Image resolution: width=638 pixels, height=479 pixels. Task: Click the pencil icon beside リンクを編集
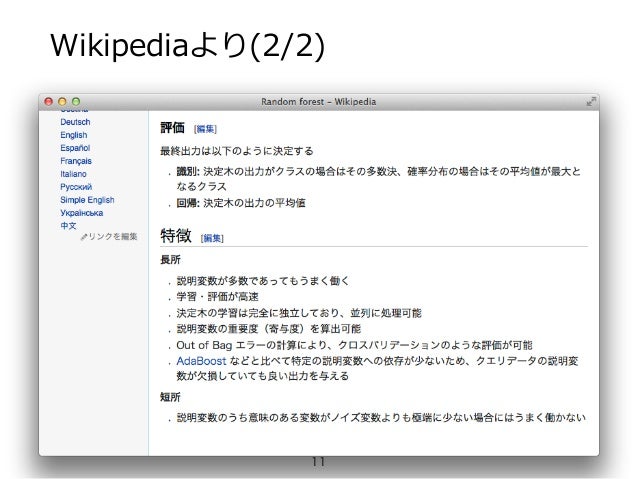pyautogui.click(x=84, y=237)
